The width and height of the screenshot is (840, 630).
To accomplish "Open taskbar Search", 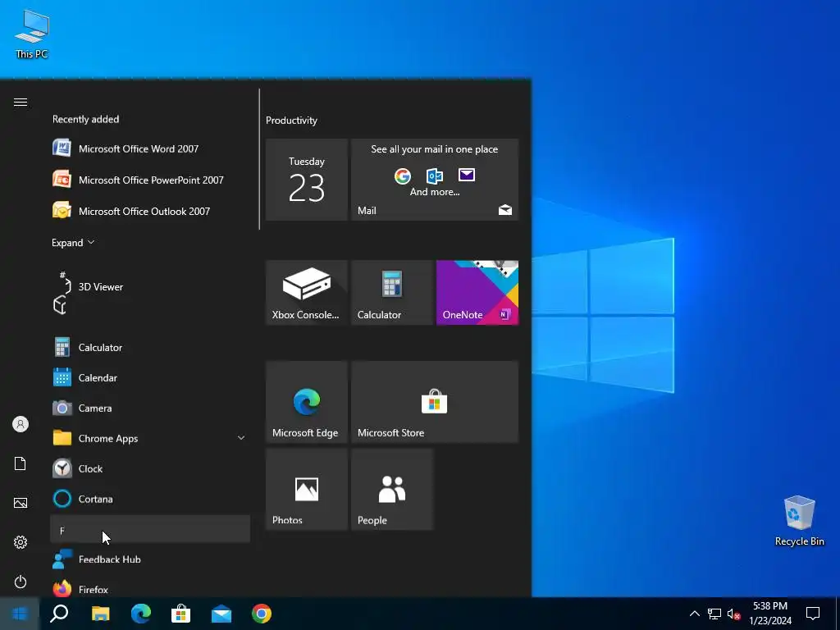I will [x=59, y=614].
